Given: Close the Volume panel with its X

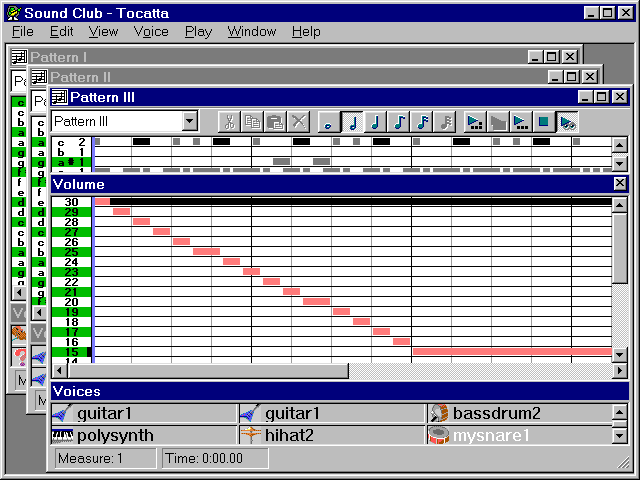Looking at the screenshot, I should pos(620,184).
